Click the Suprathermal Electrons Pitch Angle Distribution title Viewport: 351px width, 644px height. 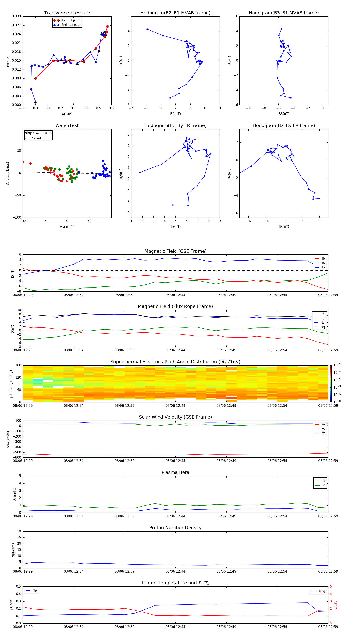point(175,362)
